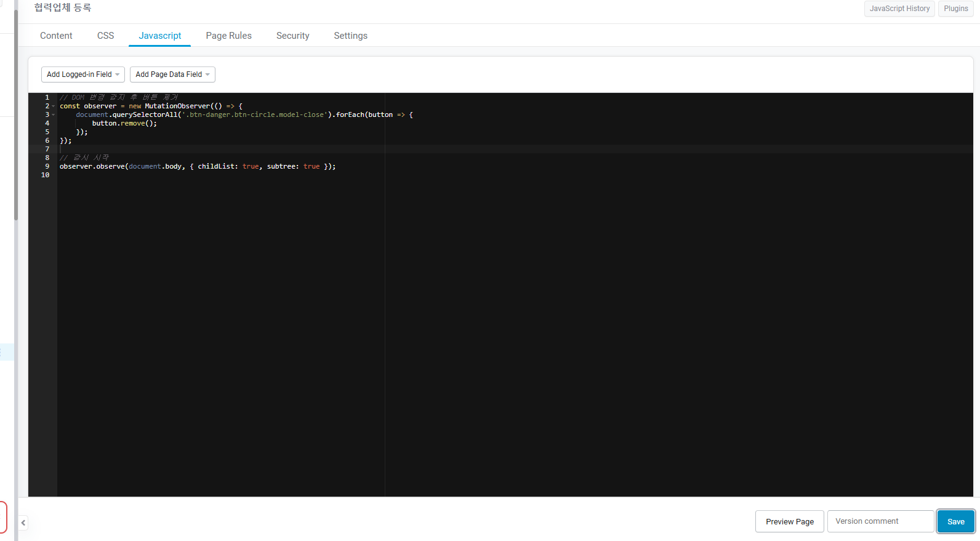This screenshot has height=541, width=980.
Task: Focus the Version comment input field
Action: [881, 521]
